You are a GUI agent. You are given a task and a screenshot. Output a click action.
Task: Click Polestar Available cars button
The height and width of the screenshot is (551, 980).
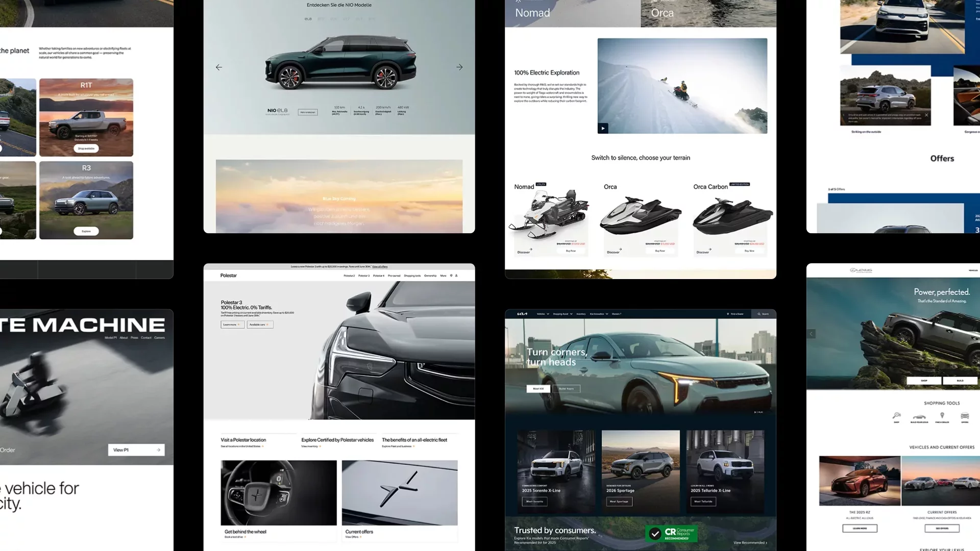pyautogui.click(x=260, y=324)
